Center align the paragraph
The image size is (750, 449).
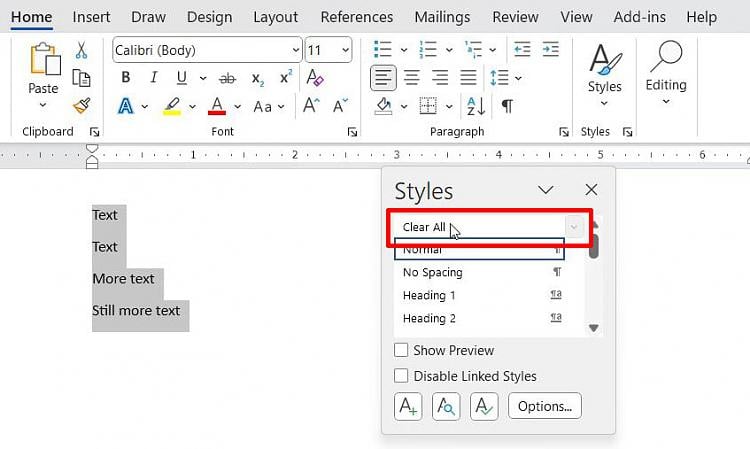tap(411, 78)
